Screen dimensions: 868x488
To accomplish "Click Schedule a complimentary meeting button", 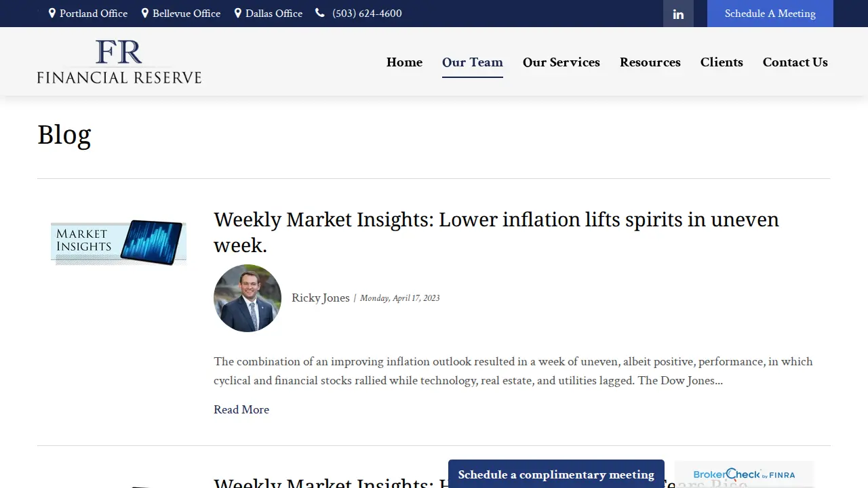I will coord(556,474).
